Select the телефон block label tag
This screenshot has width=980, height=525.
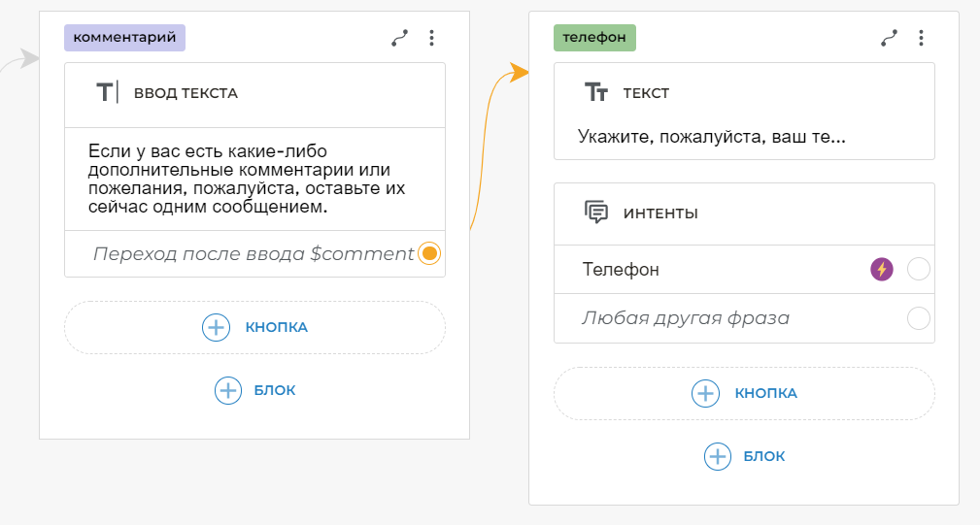click(x=595, y=38)
